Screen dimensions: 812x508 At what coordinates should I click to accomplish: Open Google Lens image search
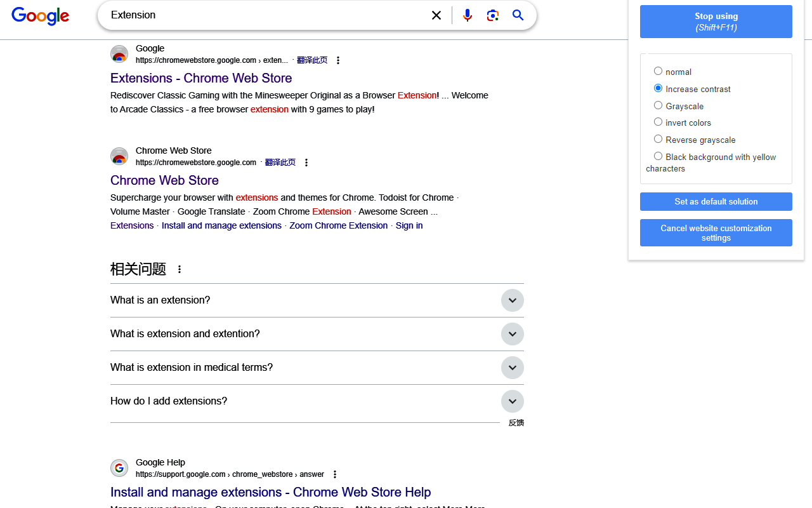493,15
